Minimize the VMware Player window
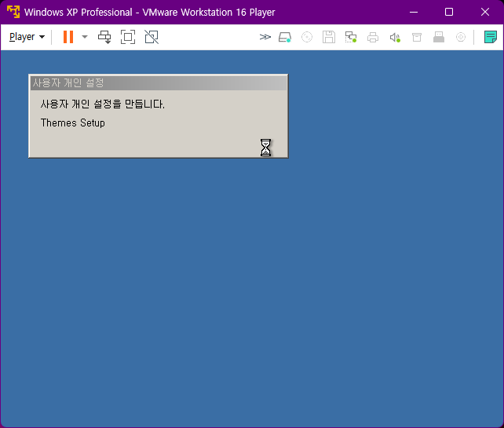This screenshot has width=504, height=428. (x=414, y=13)
